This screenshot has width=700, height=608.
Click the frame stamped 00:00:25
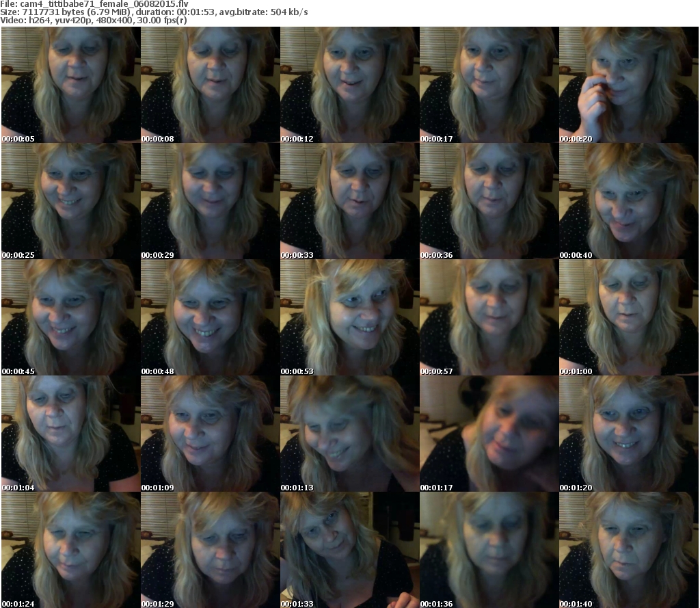click(x=71, y=201)
